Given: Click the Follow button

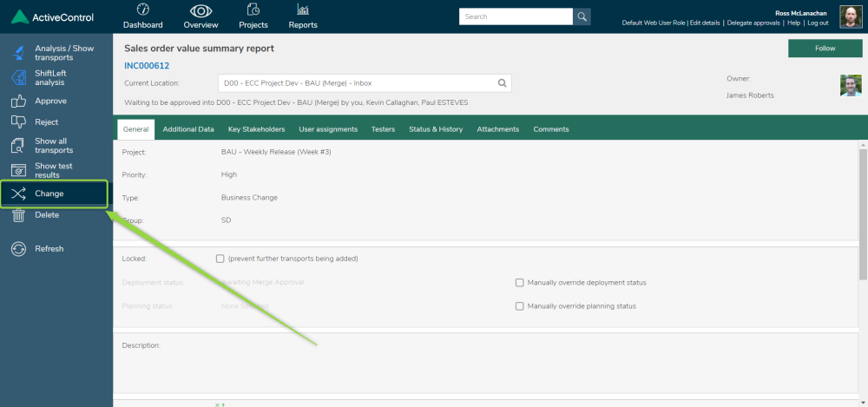Looking at the screenshot, I should click(825, 49).
